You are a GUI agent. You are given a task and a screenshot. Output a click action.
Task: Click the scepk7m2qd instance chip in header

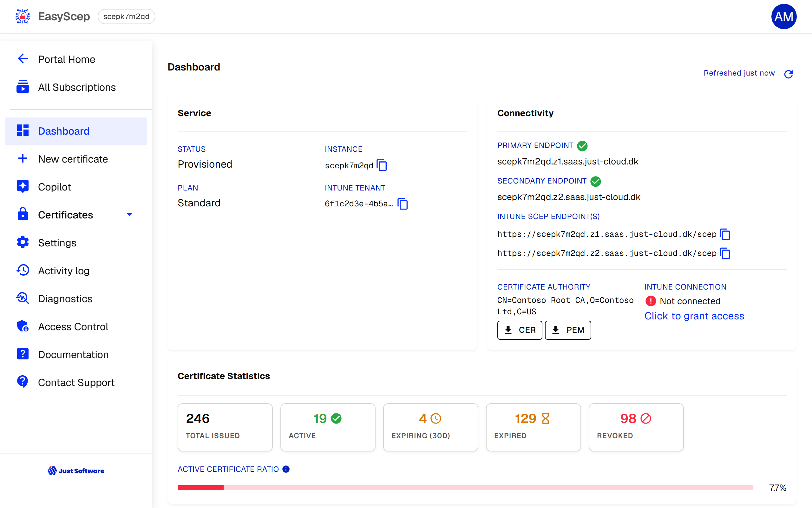[x=127, y=17]
